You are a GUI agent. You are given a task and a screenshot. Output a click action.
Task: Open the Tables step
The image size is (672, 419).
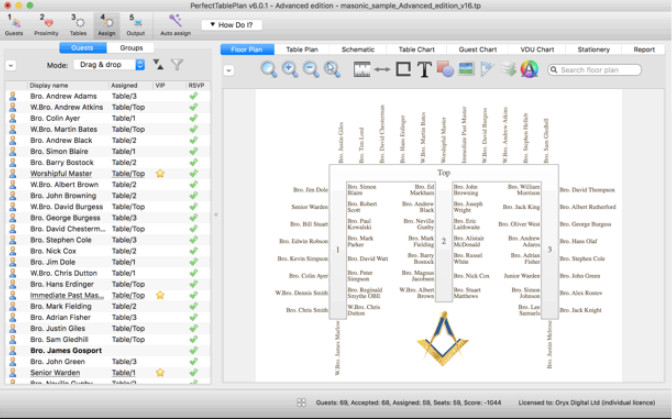pyautogui.click(x=78, y=25)
